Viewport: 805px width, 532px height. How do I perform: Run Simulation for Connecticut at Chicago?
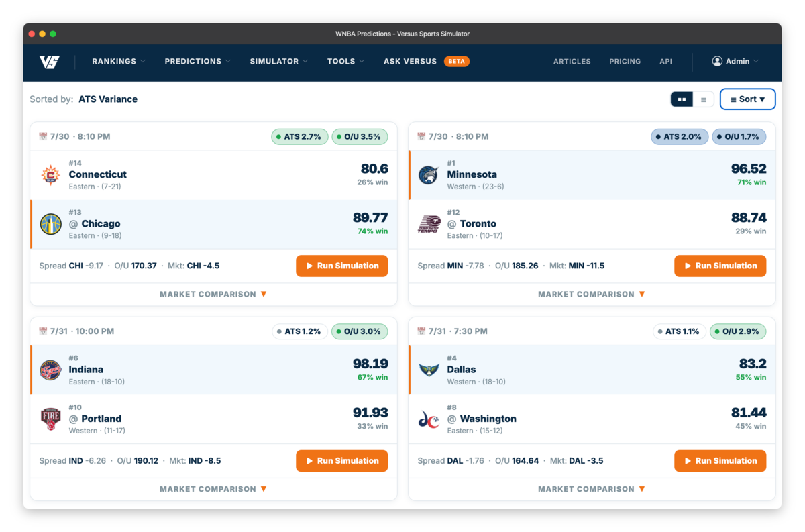[342, 266]
